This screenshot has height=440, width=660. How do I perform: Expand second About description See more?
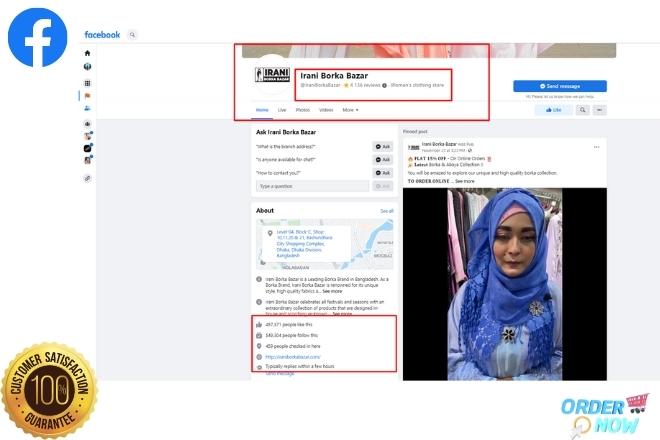click(x=342, y=314)
